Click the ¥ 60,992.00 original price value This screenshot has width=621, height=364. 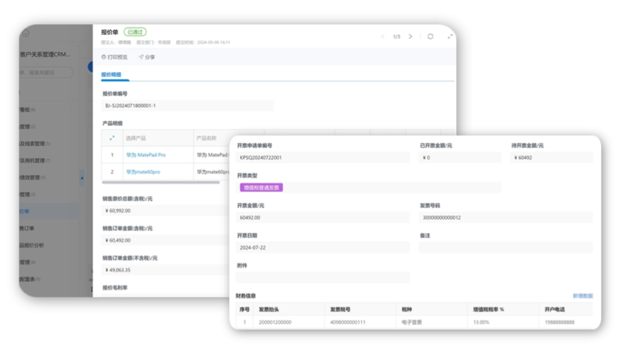pyautogui.click(x=118, y=211)
